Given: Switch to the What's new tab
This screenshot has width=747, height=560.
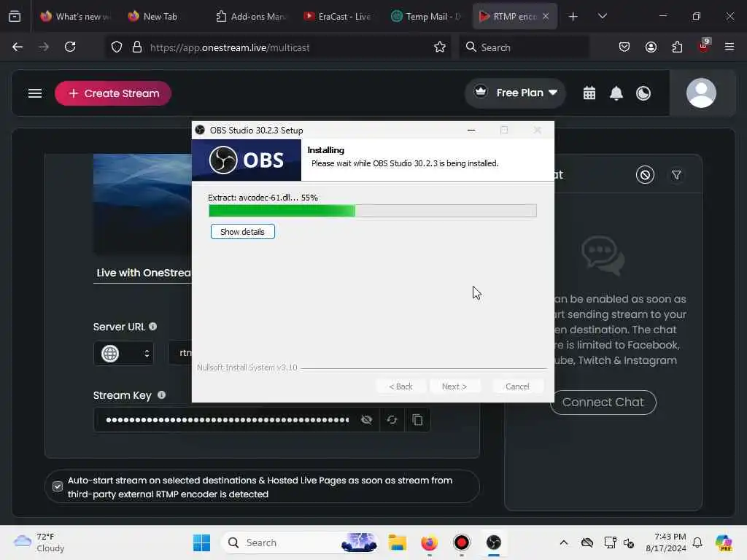Looking at the screenshot, I should 75,16.
